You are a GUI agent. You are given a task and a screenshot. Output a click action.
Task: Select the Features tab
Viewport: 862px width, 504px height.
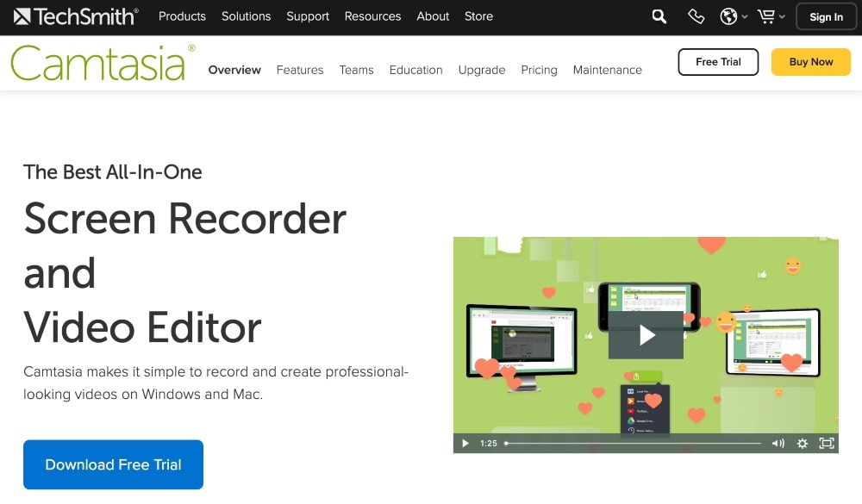(299, 70)
